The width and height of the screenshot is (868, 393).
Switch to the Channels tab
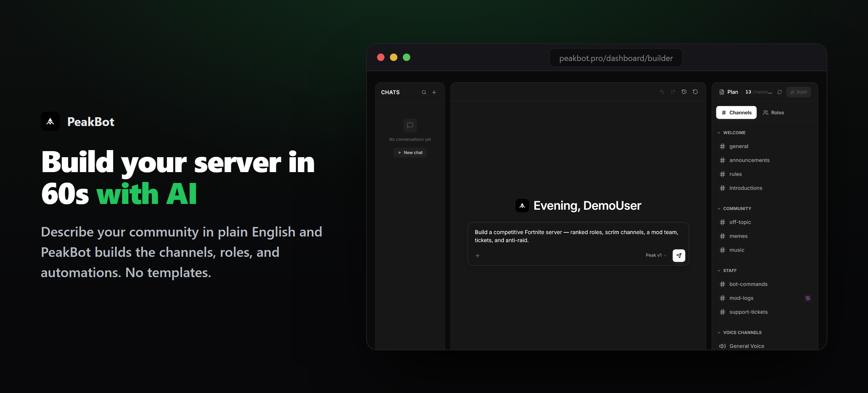(x=736, y=112)
